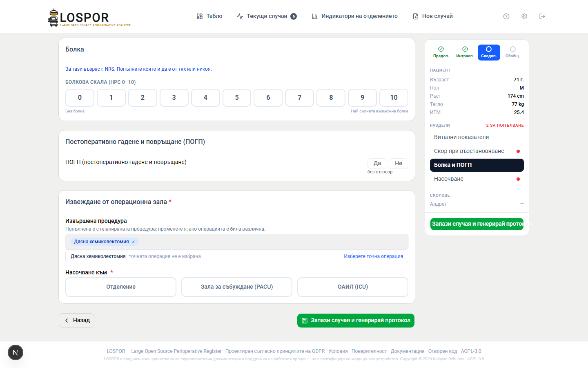
Task: Select pain score 9
Action: click(363, 98)
